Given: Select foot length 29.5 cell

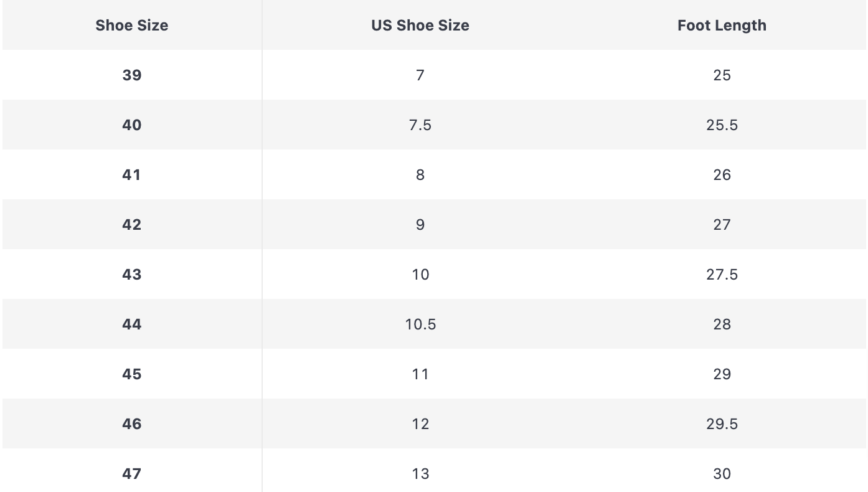Looking at the screenshot, I should tap(722, 424).
